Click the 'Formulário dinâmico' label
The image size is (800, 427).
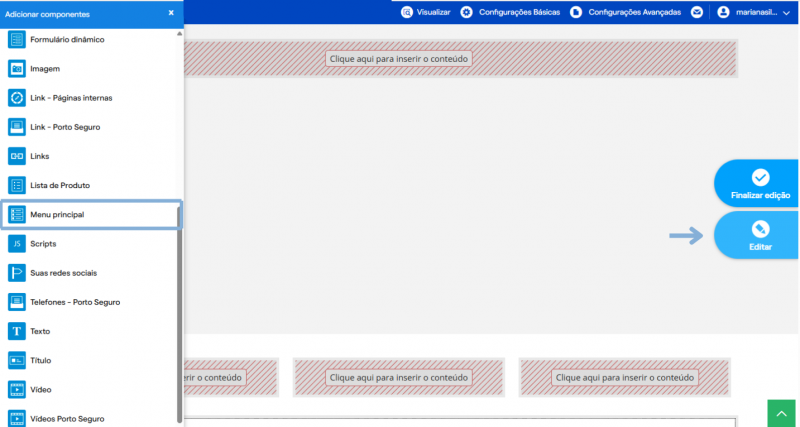pos(67,39)
